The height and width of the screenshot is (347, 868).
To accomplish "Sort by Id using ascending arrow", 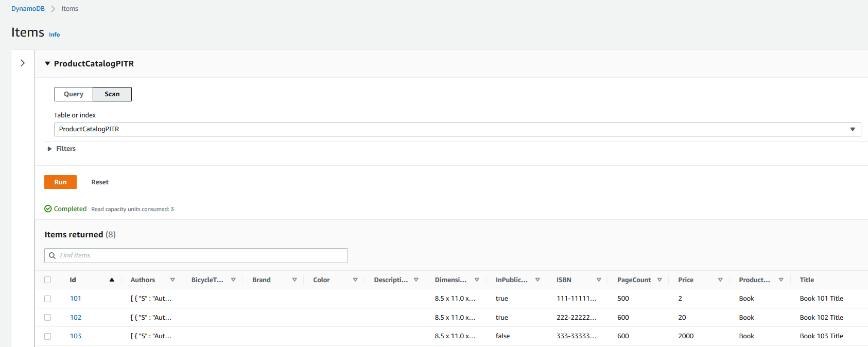I will 112,280.
